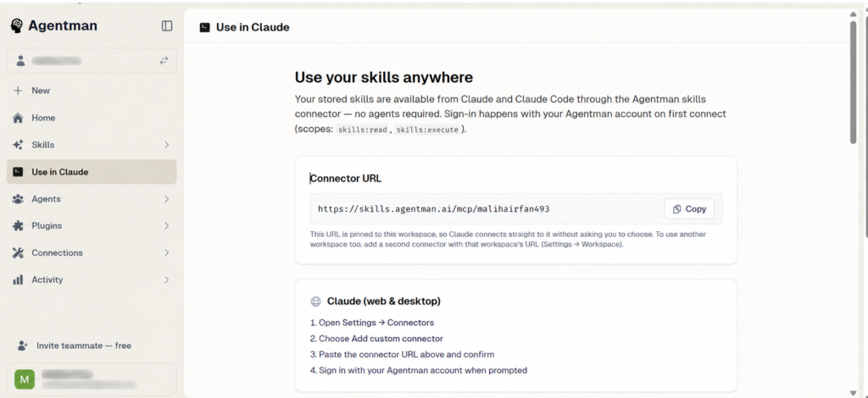Click the 'Use your skills anywhere' heading

click(x=384, y=77)
